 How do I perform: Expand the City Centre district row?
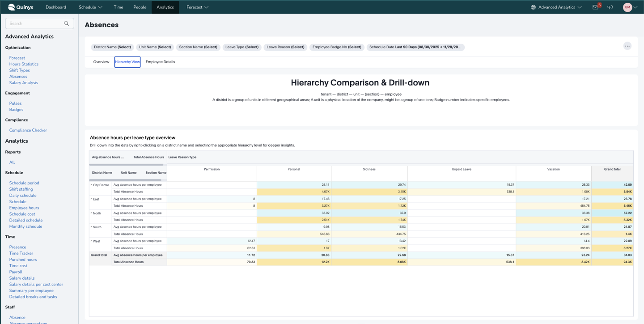(91, 185)
